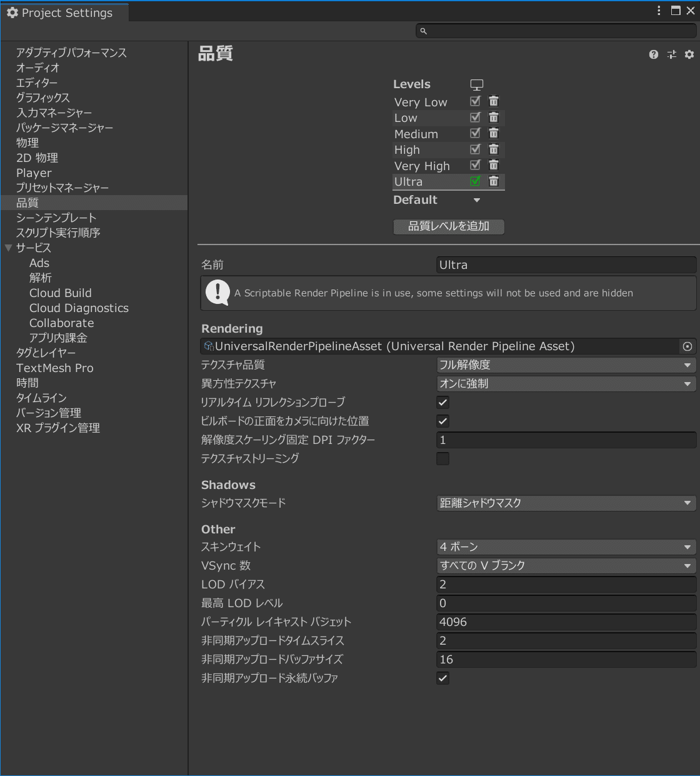Open オーディオ settings category

37,68
